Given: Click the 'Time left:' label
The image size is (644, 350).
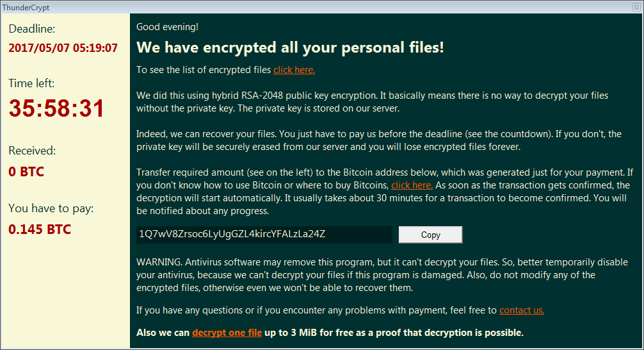Looking at the screenshot, I should (31, 83).
